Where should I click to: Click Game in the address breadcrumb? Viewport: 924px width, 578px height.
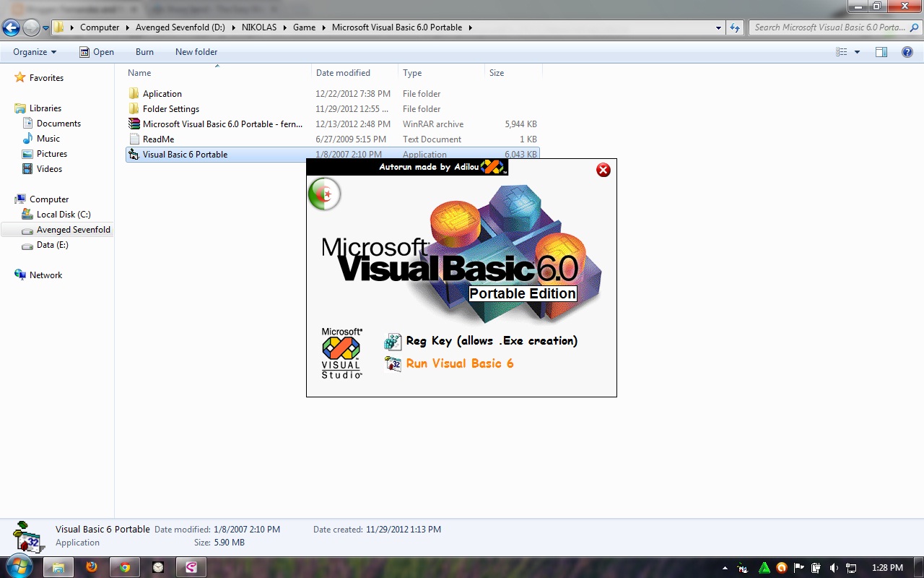click(x=304, y=27)
